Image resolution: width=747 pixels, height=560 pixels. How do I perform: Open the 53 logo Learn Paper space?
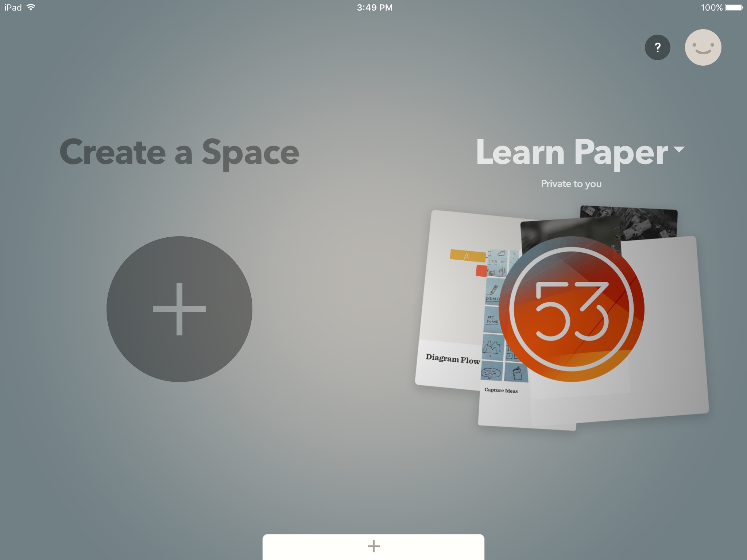click(571, 309)
